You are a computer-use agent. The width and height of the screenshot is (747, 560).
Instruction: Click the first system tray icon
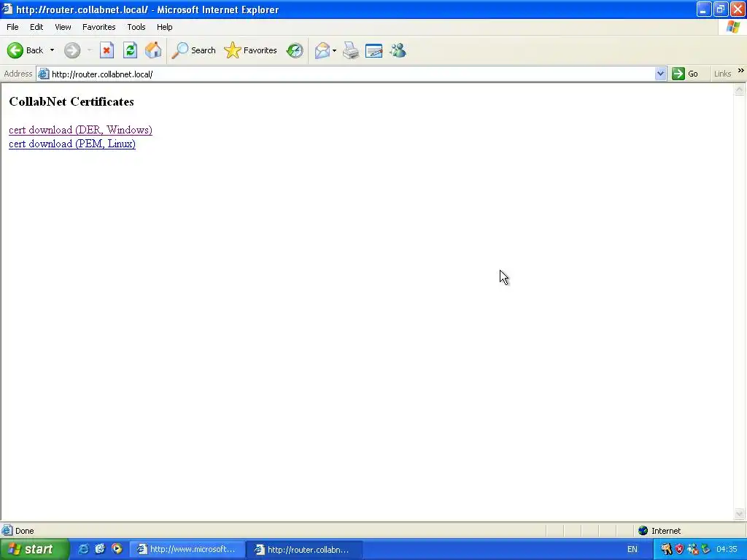[667, 550]
